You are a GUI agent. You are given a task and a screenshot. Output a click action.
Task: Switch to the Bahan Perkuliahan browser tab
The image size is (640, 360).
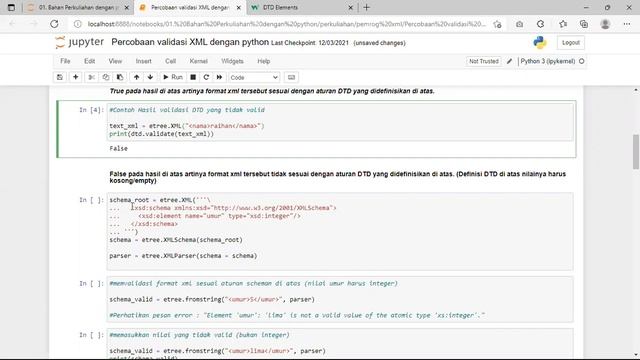click(77, 7)
